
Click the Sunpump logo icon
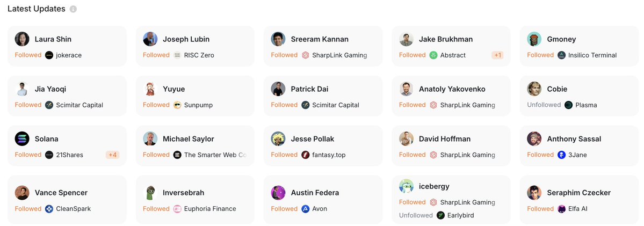[177, 105]
